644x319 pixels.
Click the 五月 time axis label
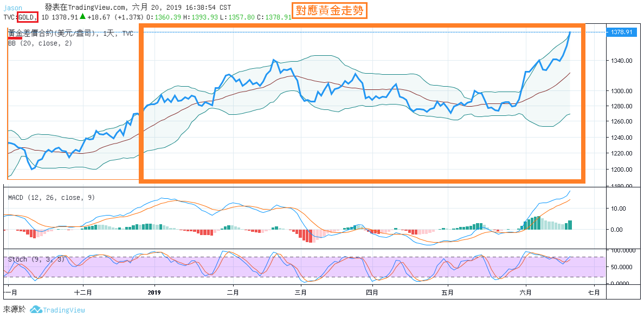[448, 292]
